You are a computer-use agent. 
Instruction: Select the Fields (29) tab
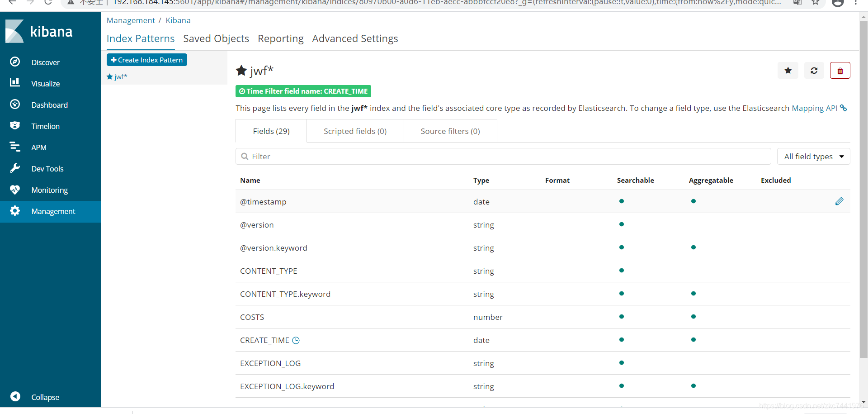pos(271,131)
